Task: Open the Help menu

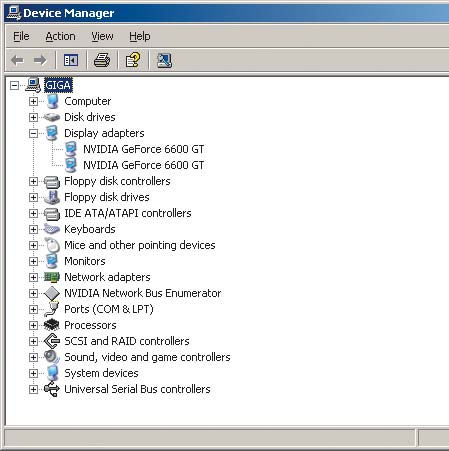Action: click(x=140, y=36)
